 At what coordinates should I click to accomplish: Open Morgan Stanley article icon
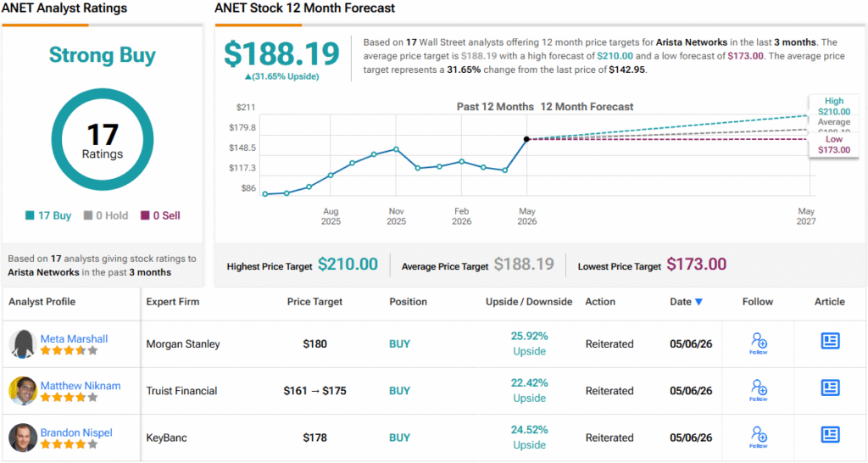tap(830, 341)
